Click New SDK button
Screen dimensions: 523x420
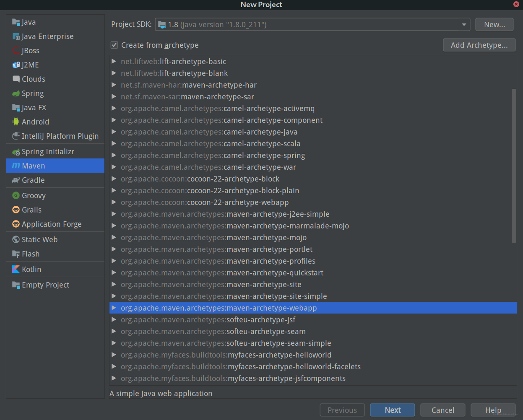coord(494,24)
